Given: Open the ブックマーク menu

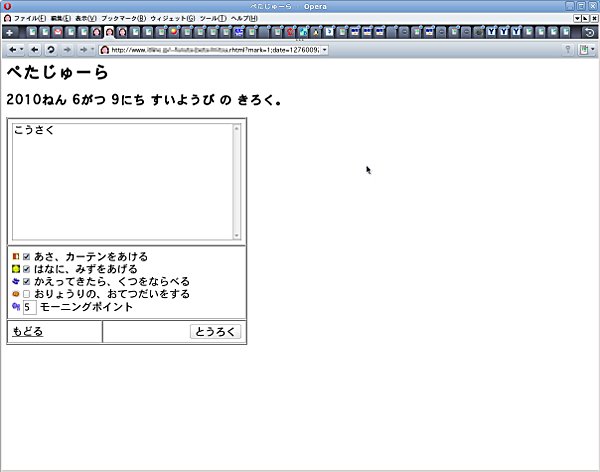Looking at the screenshot, I should click(x=123, y=18).
